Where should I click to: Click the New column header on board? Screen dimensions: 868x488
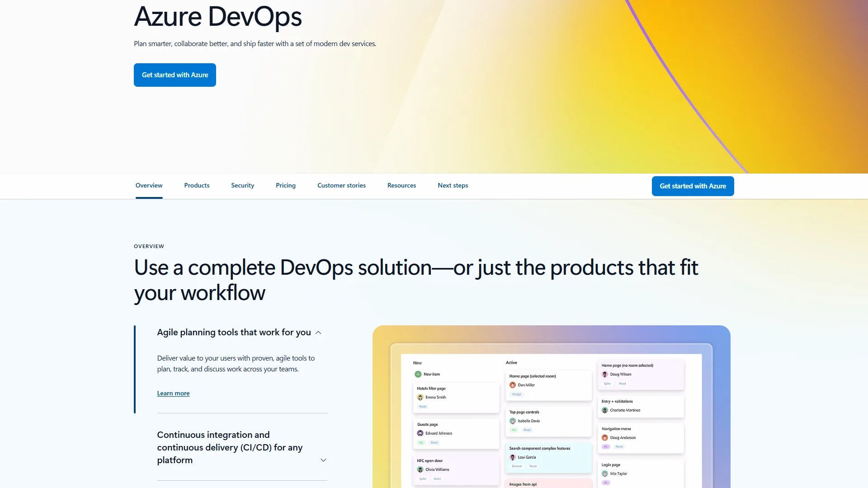coord(417,363)
